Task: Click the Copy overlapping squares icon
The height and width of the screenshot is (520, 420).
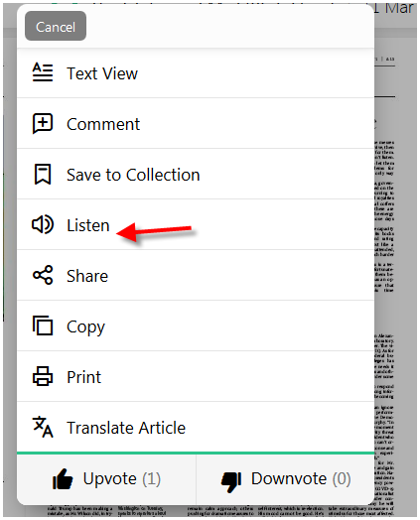Action: point(43,325)
